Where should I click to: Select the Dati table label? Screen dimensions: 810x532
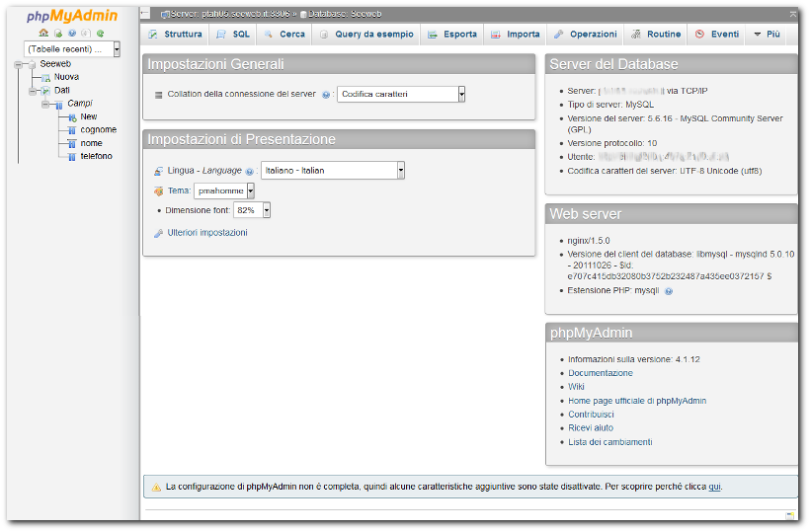(62, 91)
